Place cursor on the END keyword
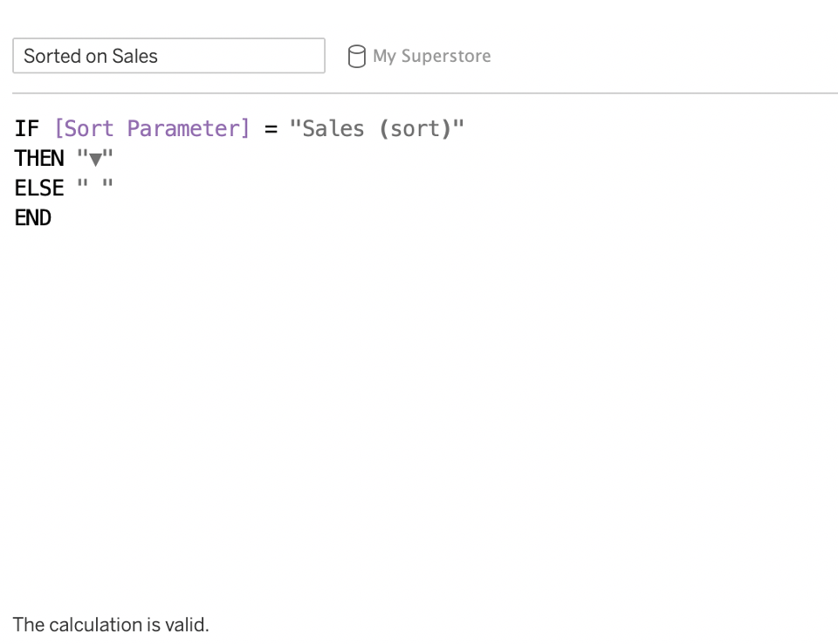The width and height of the screenshot is (838, 644). (x=32, y=218)
